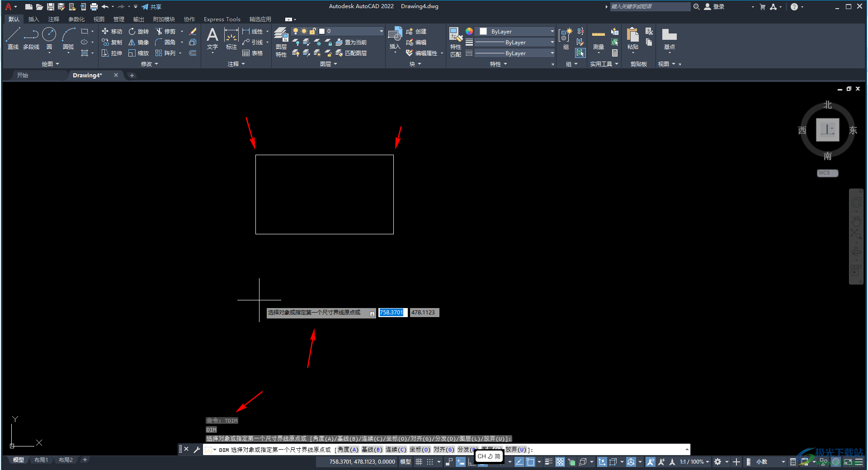
Task: Open the 插入 (Insert) ribbon tab
Action: pos(33,19)
